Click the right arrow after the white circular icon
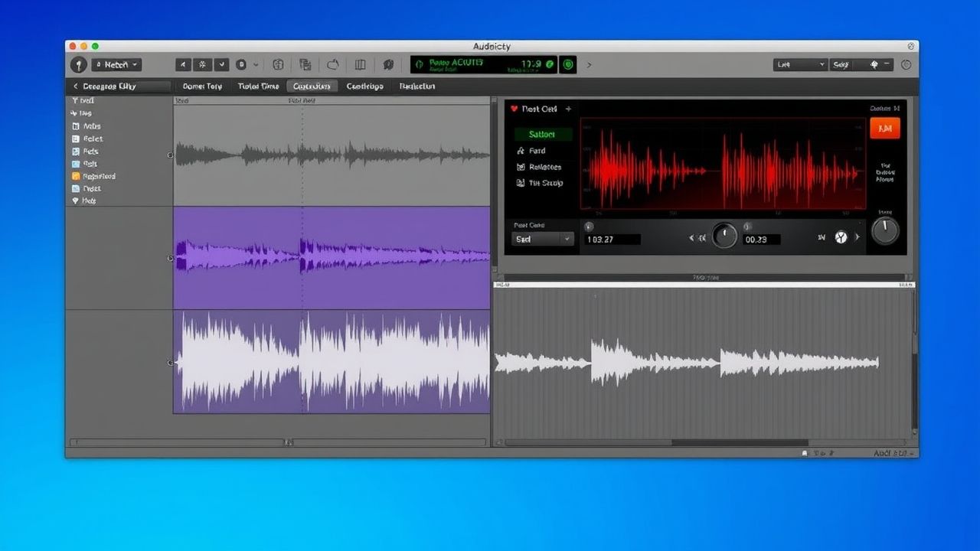The height and width of the screenshot is (551, 980). [x=857, y=237]
